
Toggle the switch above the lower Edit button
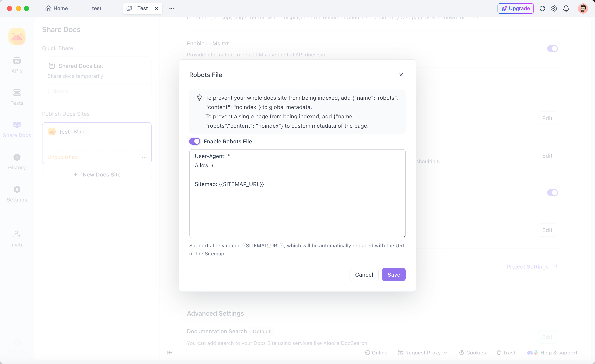552,192
